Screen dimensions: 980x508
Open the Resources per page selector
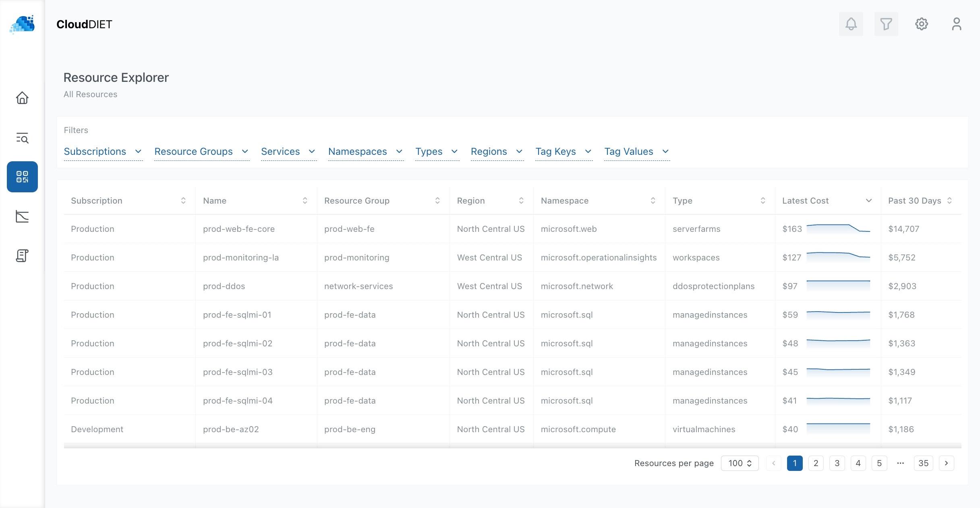[740, 463]
